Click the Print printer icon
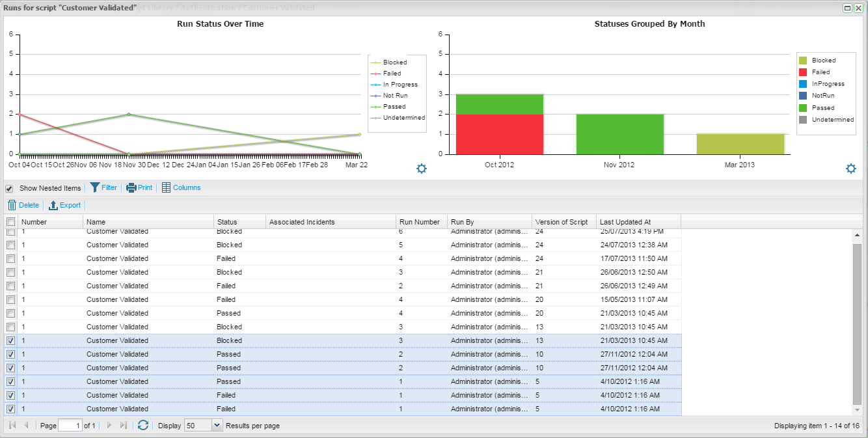This screenshot has height=438, width=868. click(131, 187)
